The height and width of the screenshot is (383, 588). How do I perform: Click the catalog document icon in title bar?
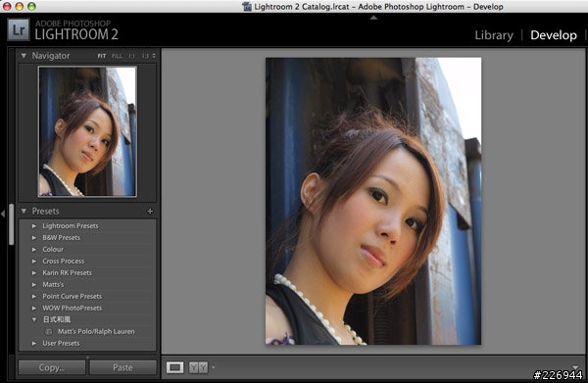[x=247, y=7]
